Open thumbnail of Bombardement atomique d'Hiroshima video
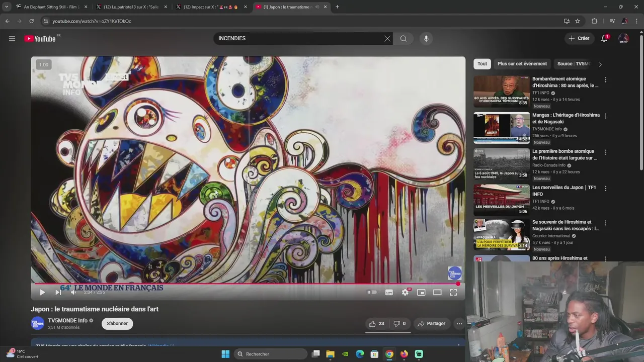 pyautogui.click(x=501, y=91)
